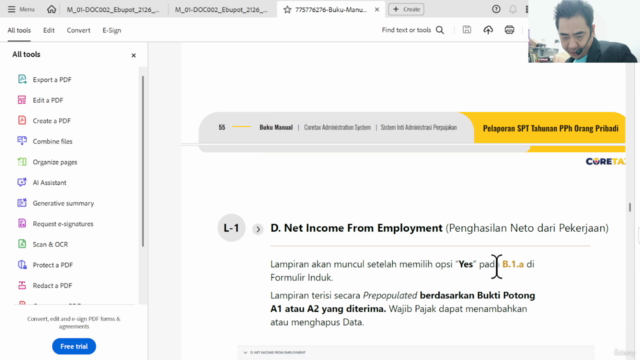The width and height of the screenshot is (640, 360).
Task: Click the Protect a PDF icon
Action: (22, 264)
